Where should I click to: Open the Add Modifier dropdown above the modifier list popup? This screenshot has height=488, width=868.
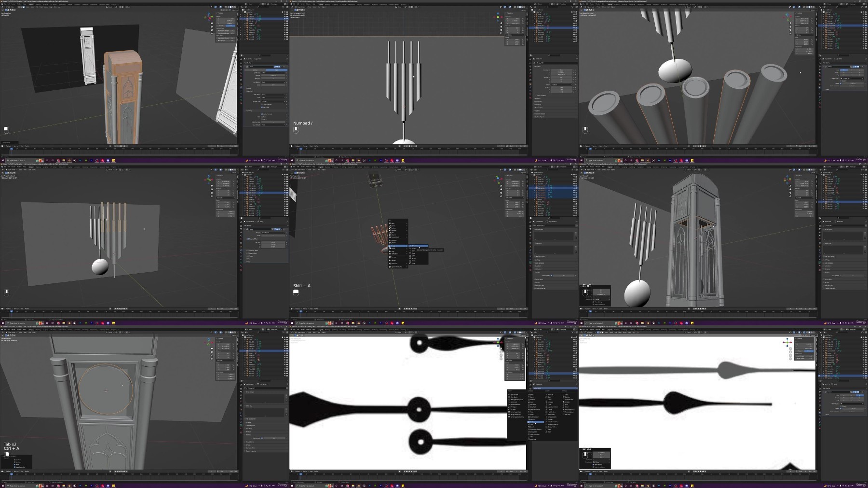[x=555, y=388]
